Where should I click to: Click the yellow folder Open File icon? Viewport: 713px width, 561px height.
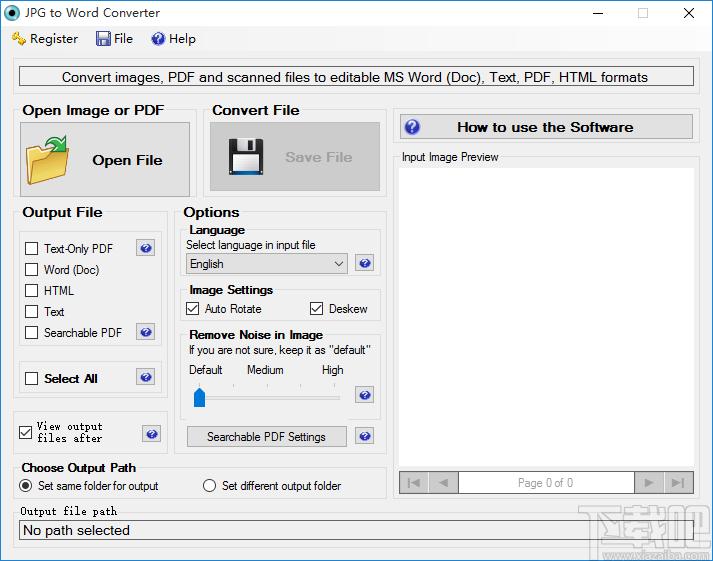coord(47,160)
